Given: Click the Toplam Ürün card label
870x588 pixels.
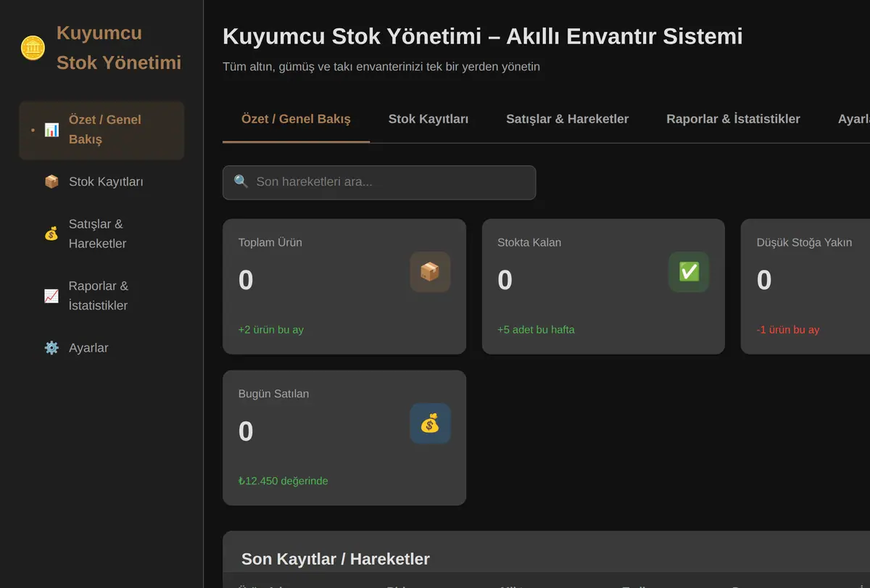Looking at the screenshot, I should tap(270, 242).
